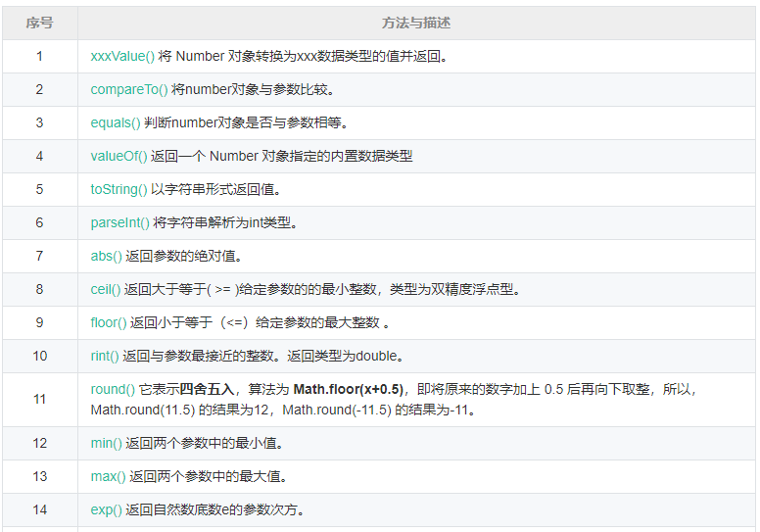Open the round() method link
760x532 pixels.
113,389
